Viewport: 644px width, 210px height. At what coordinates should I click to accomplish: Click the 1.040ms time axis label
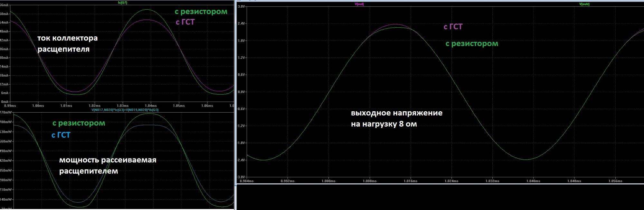533,181
